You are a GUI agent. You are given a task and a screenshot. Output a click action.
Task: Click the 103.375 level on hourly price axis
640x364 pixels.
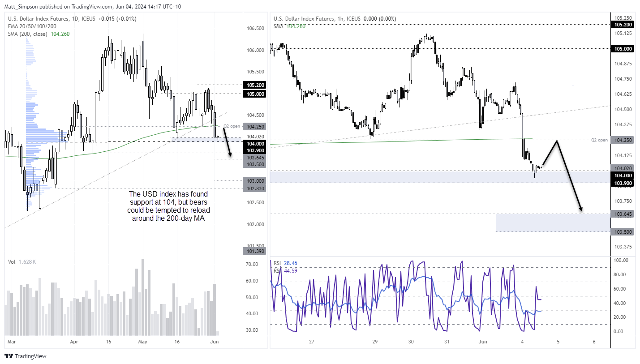(623, 247)
